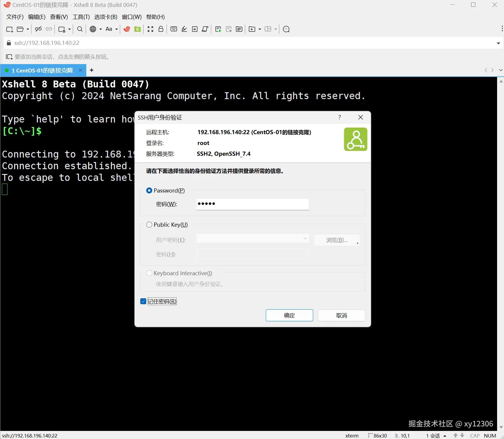The height and width of the screenshot is (439, 504).
Task: Click the Open Session folder icon
Action: pos(20,29)
